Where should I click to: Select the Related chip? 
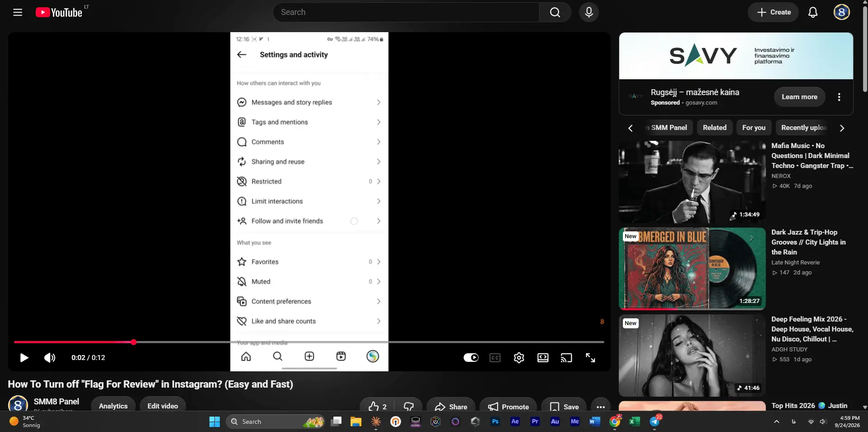715,128
